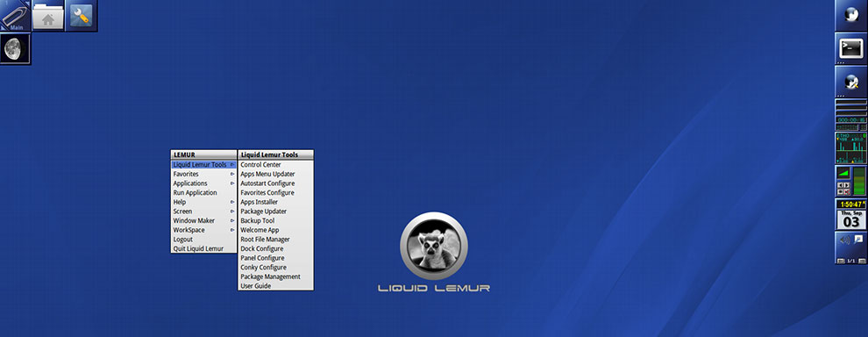Click the GNUstep globe dock icon
This screenshot has height=337, width=868.
851,15
